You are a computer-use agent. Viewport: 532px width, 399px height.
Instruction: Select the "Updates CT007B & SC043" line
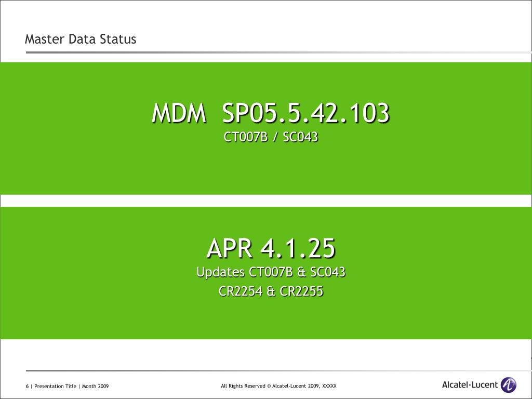coord(271,272)
